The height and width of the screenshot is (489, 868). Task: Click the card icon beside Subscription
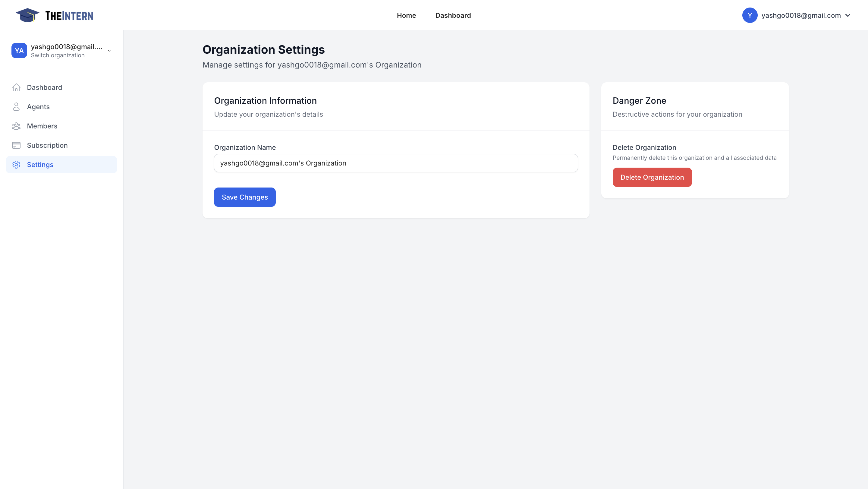pos(17,145)
